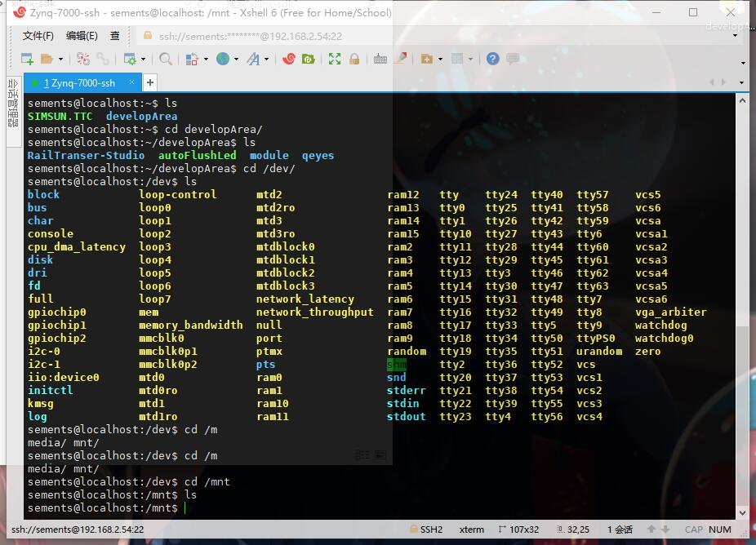Image resolution: width=756 pixels, height=545 pixels.
Task: Click 'mmcblk0p1' in the /dev listing
Action: click(168, 352)
